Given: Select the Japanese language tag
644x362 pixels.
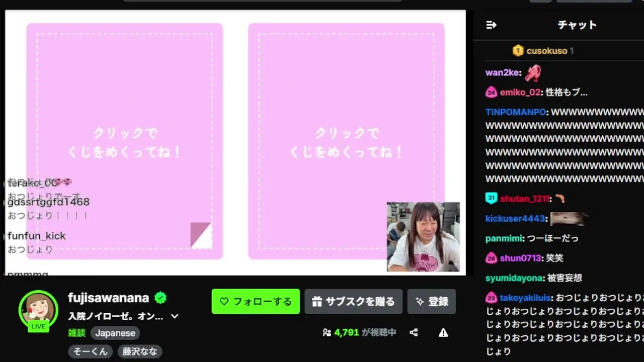Looking at the screenshot, I should (115, 333).
